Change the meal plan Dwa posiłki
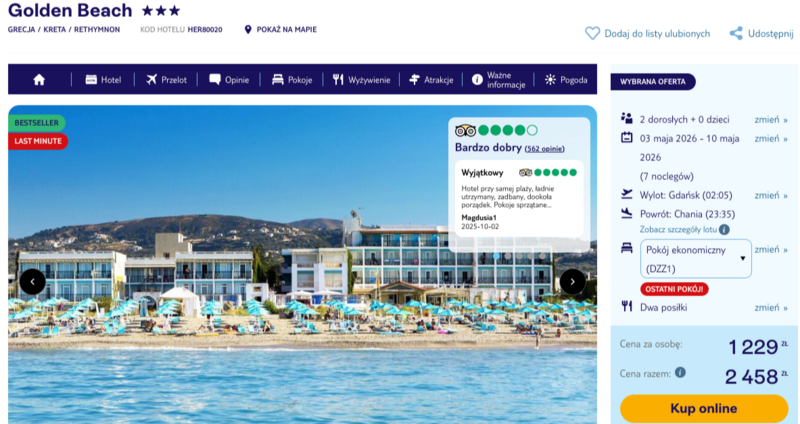Screen dimensions: 800x424 pos(771,308)
